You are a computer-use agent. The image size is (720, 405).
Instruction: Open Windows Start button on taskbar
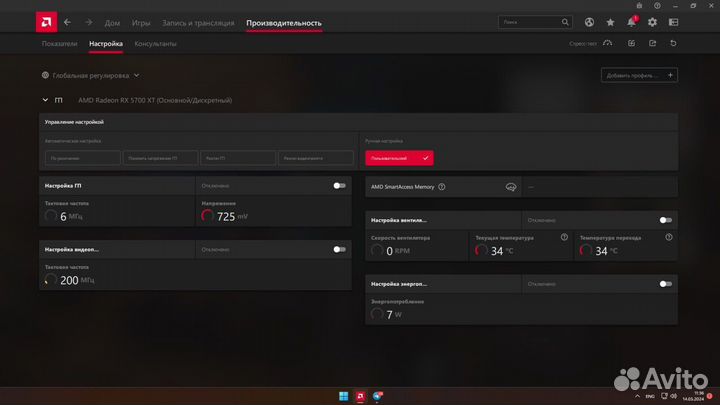point(343,396)
